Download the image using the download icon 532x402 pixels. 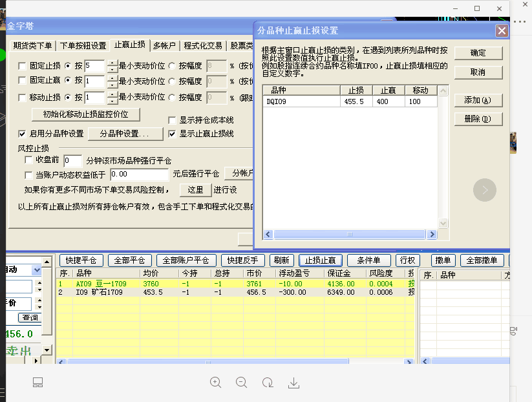(293, 383)
